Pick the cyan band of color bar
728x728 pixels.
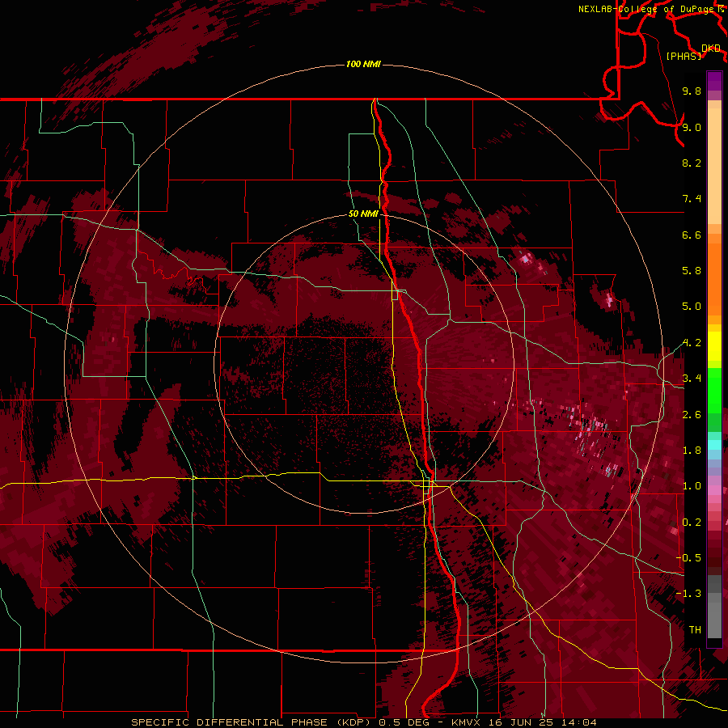point(714,445)
